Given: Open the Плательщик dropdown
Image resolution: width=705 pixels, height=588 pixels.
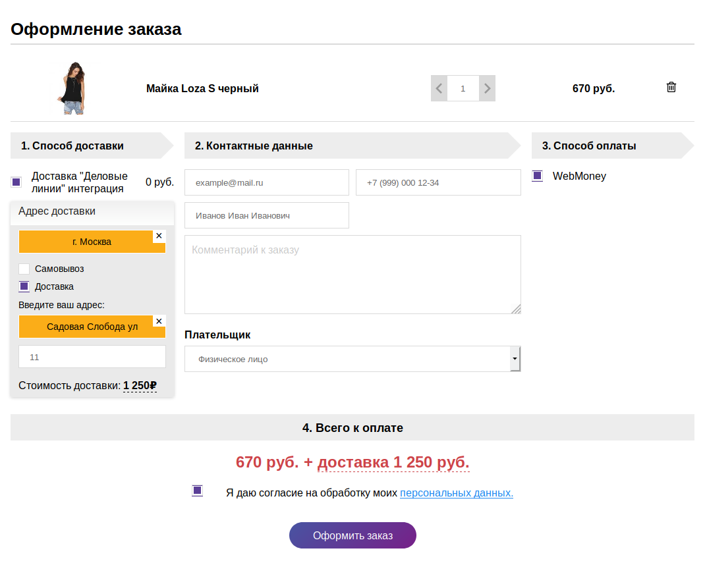Looking at the screenshot, I should 352,359.
